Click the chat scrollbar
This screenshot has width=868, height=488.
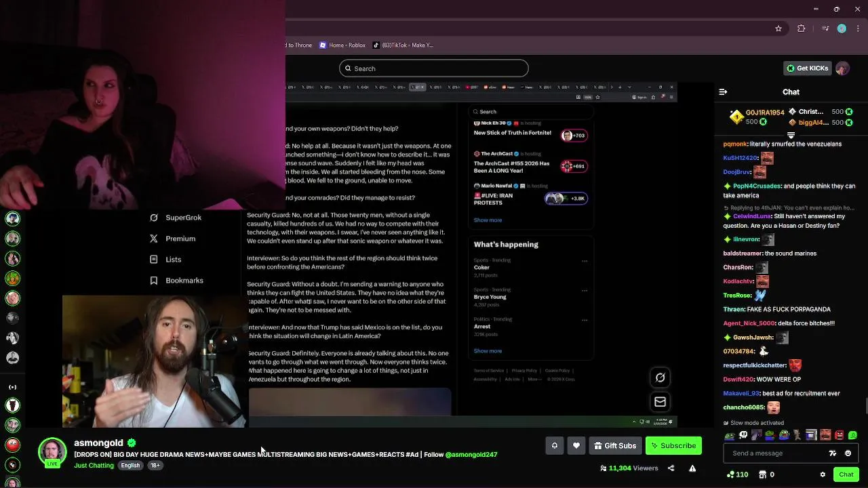click(x=866, y=406)
